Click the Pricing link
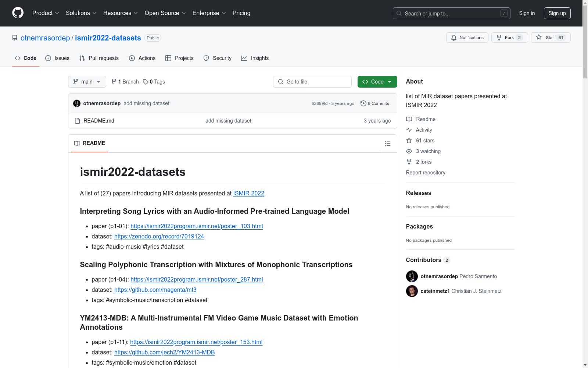Viewport: 588px width, 368px height. tap(241, 13)
